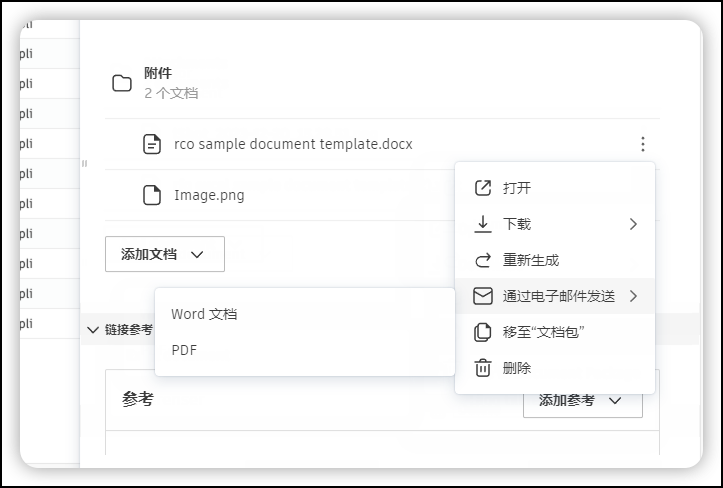Click the 重新生成 regenerate icon
This screenshot has width=723, height=488.
pyautogui.click(x=483, y=260)
